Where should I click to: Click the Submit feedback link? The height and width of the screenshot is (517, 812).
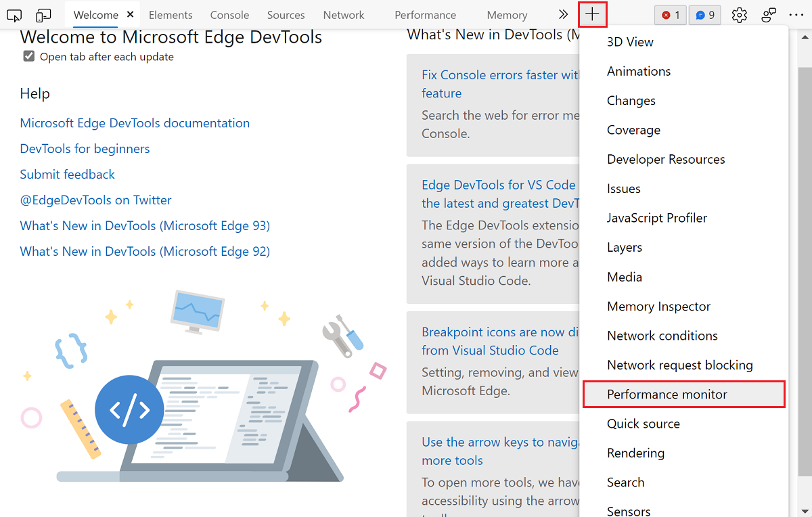pyautogui.click(x=68, y=175)
